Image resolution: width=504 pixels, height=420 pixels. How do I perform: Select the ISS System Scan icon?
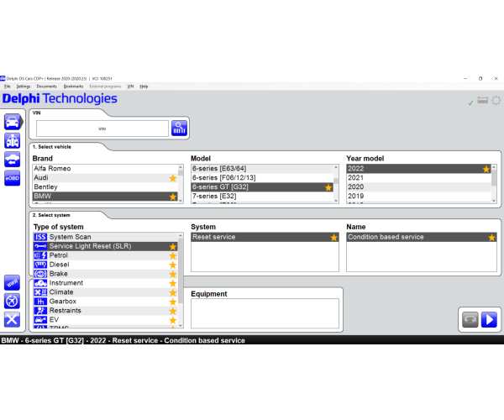(x=40, y=237)
